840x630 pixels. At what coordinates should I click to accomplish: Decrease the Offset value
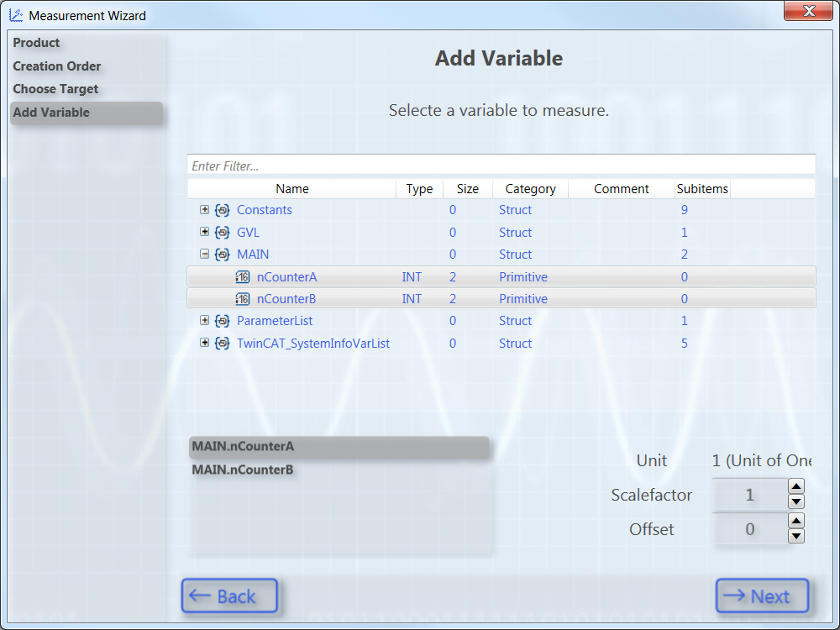pos(796,536)
